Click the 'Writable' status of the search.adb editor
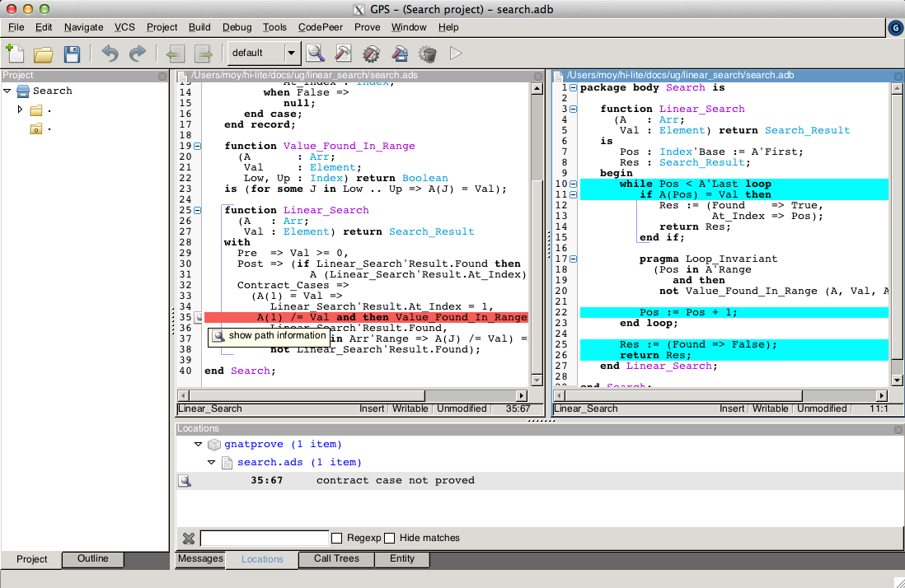 tap(770, 408)
